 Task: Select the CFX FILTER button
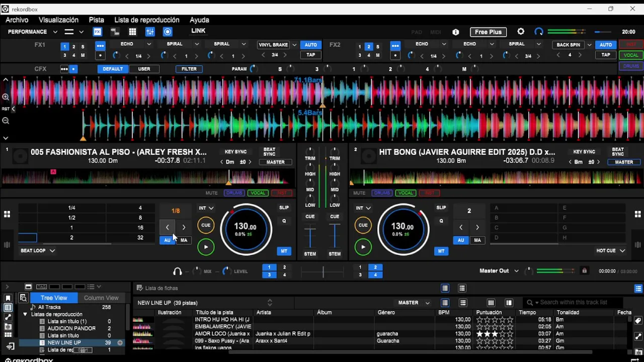(189, 69)
